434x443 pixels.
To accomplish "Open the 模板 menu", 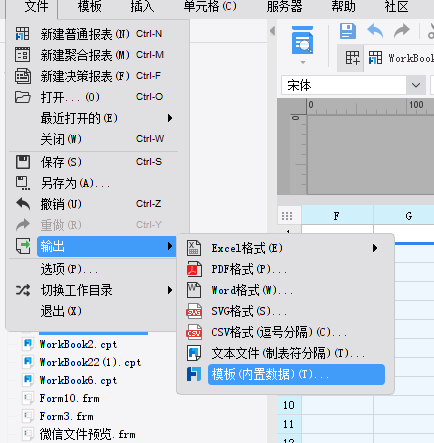I will (90, 7).
